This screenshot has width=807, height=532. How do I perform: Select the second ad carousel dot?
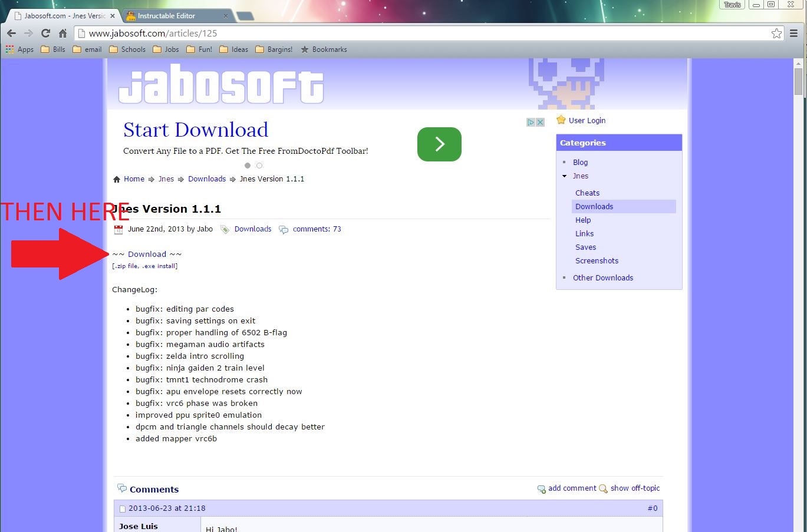point(259,166)
